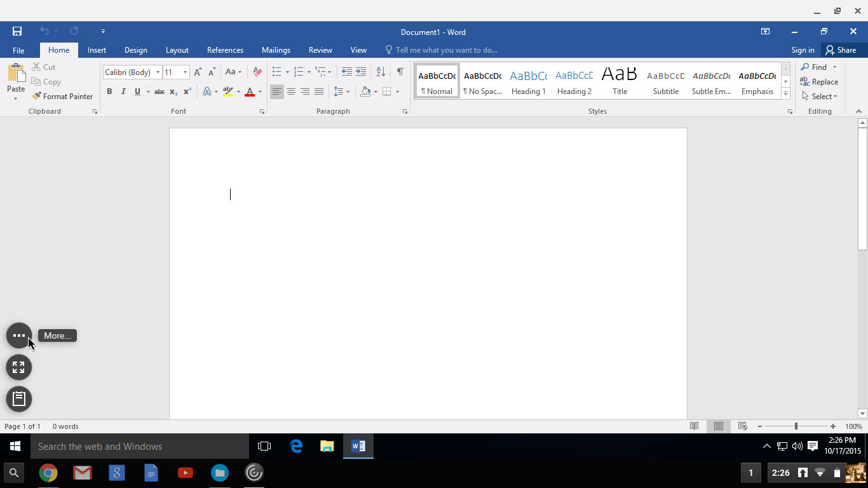
Task: Apply subscript formatting
Action: pos(173,91)
